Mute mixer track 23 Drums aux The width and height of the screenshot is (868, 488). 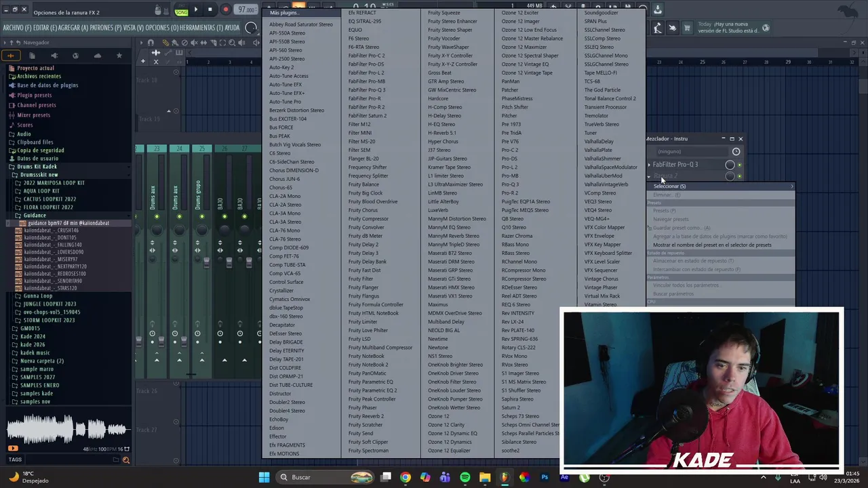[157, 217]
